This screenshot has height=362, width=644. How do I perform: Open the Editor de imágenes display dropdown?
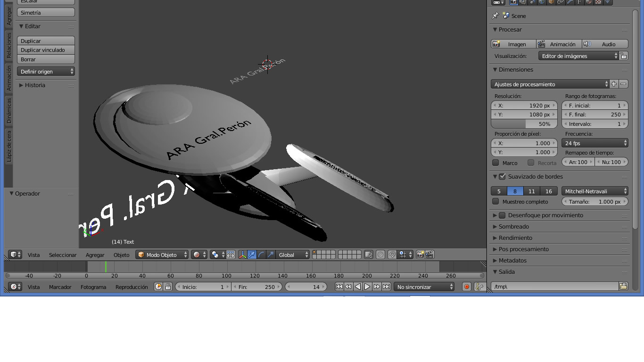[578, 56]
